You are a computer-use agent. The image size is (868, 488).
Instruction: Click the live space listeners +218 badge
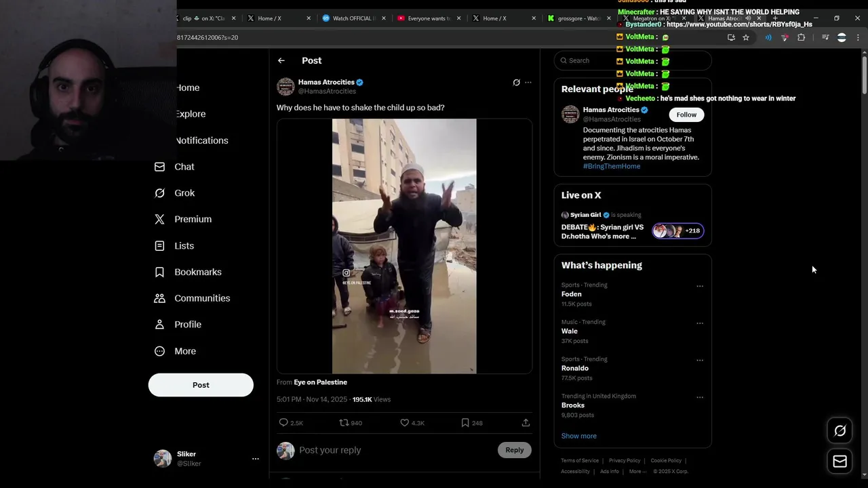click(x=677, y=230)
